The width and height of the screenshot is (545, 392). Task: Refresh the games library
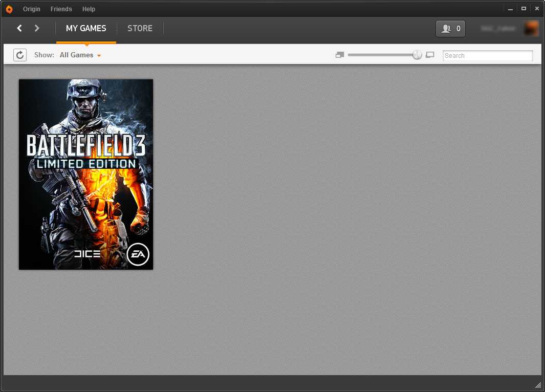pyautogui.click(x=20, y=55)
